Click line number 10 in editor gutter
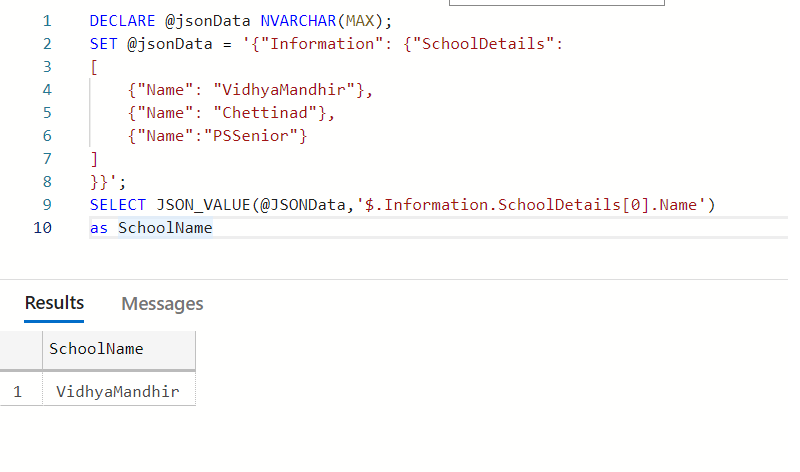Screen dimensions: 800x472 click(42, 228)
